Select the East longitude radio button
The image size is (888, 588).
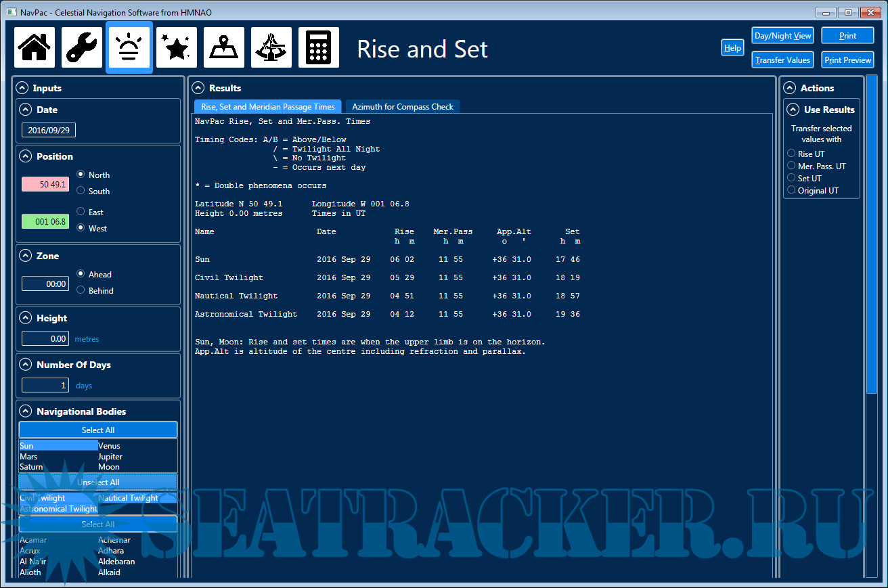(81, 212)
